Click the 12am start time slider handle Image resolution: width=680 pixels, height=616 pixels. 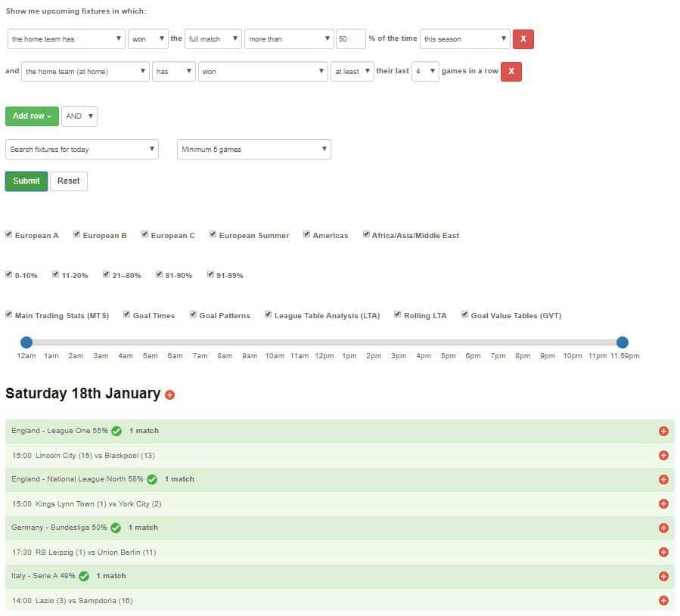tap(26, 342)
